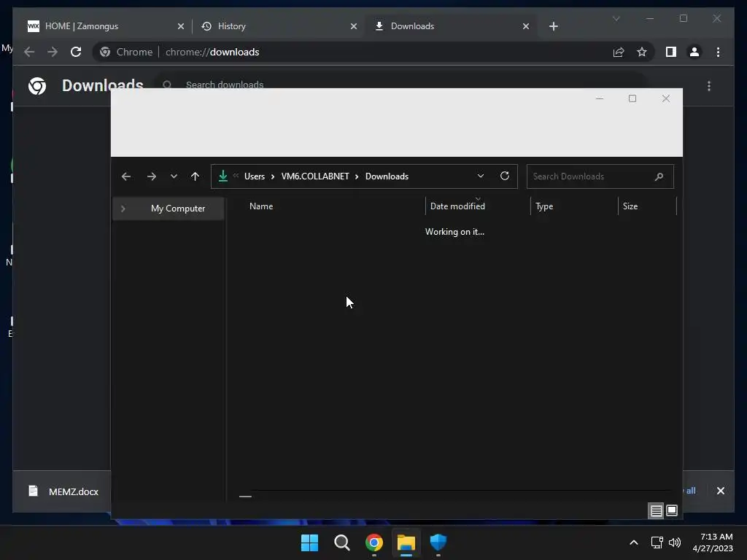Screen dimensions: 747x560
Task: Sort by the Date modified column
Action: 457,206
